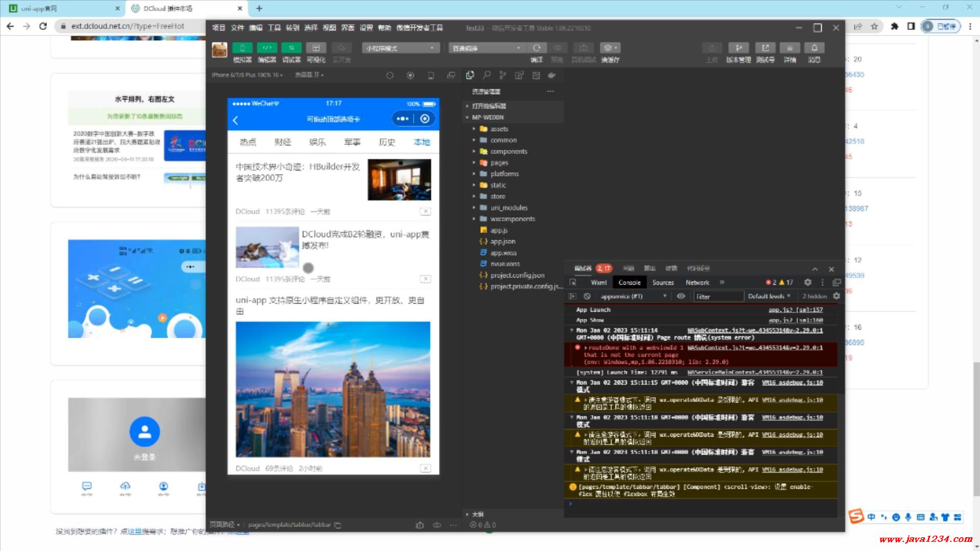
Task: Open the Default levels dropdown
Action: point(769,296)
